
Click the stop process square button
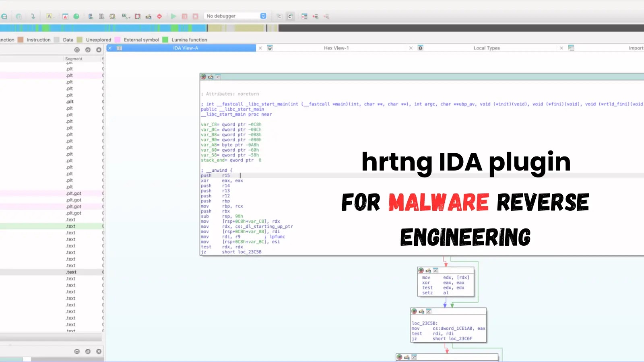point(196,16)
